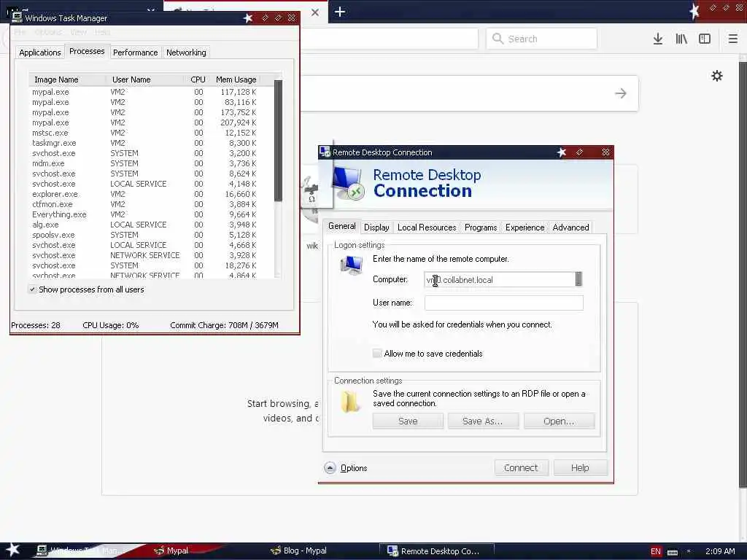Click the folder icon in Connection settings
This screenshot has height=560, width=747.
pos(350,402)
